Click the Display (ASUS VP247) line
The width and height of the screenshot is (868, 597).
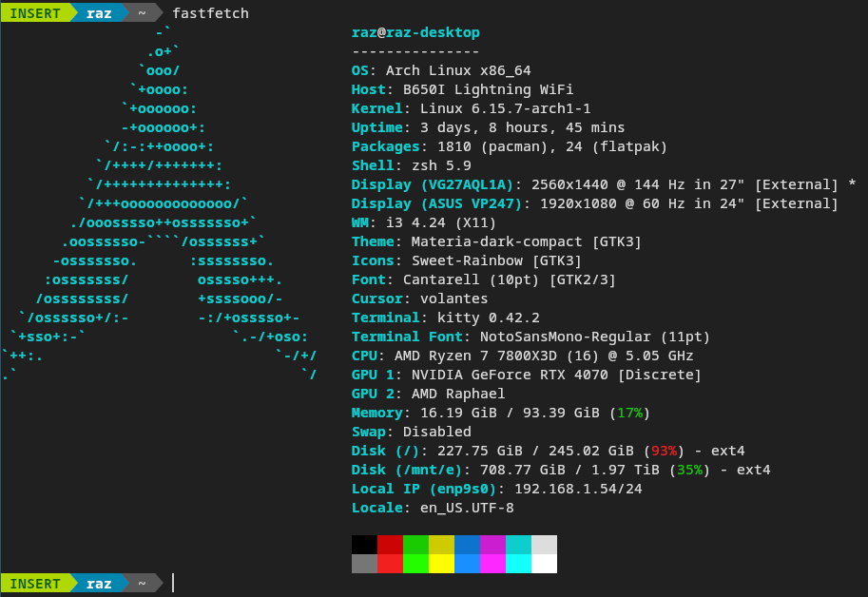pyautogui.click(x=595, y=203)
